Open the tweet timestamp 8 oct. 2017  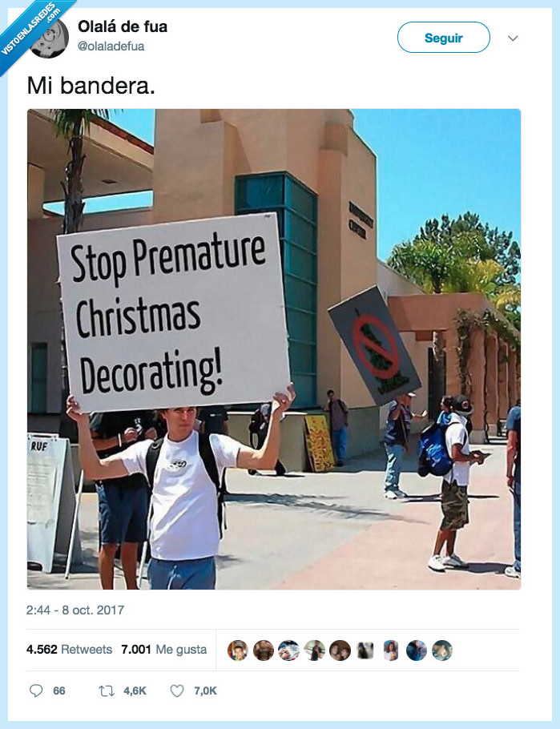click(x=75, y=610)
